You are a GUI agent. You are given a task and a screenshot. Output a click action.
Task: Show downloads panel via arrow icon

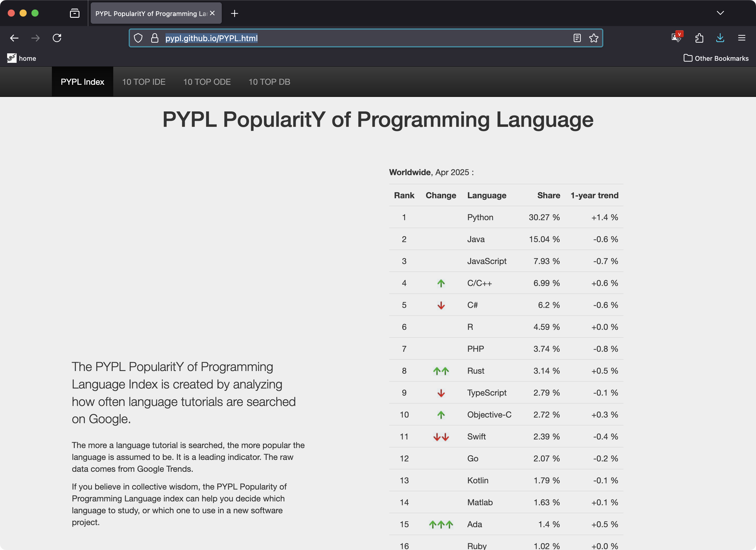click(x=720, y=38)
